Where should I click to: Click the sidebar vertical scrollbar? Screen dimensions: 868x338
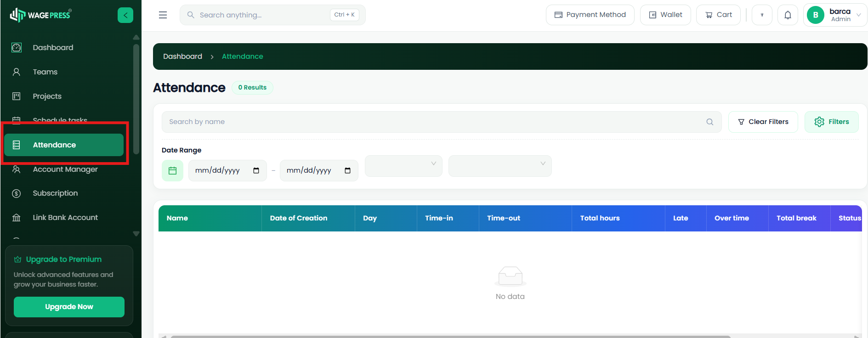click(x=136, y=99)
